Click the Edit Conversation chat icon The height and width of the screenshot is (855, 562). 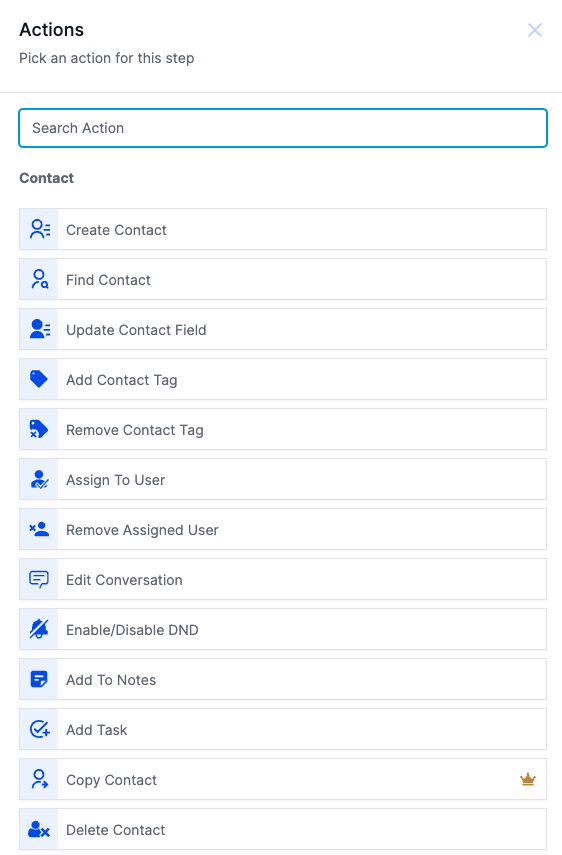coord(39,580)
